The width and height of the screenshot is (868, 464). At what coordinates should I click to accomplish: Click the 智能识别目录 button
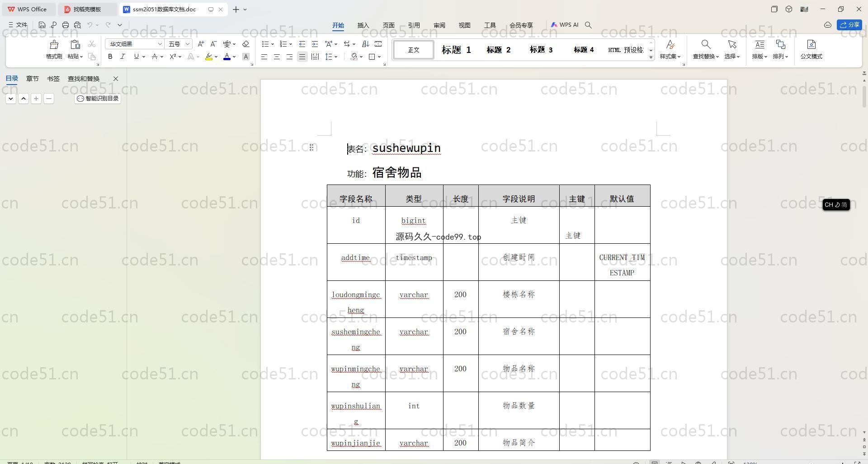[x=98, y=98]
